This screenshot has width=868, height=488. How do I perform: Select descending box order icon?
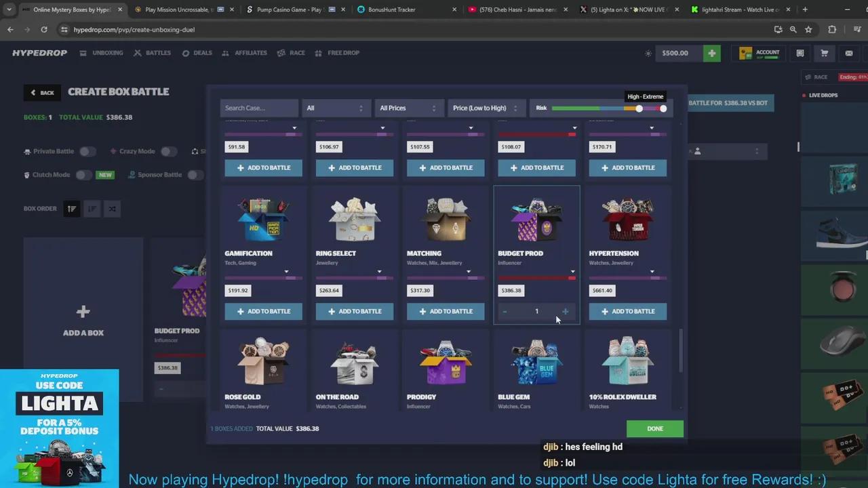(x=92, y=209)
